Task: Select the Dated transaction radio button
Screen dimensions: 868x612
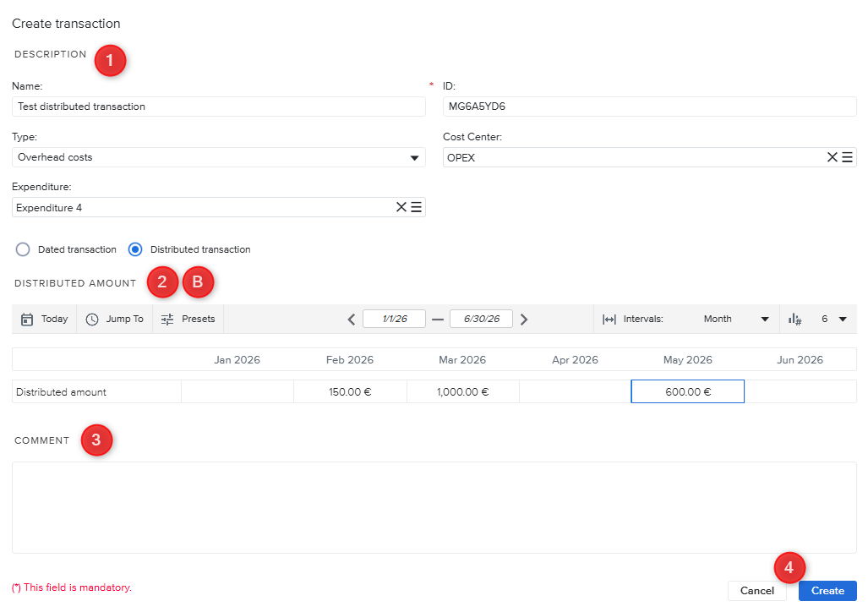Action: tap(23, 249)
